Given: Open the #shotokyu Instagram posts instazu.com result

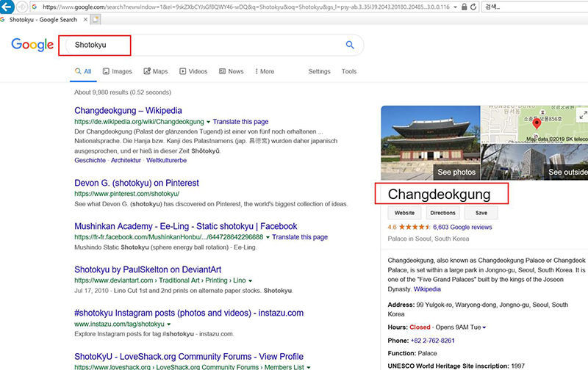Looking at the screenshot, I should point(189,313).
